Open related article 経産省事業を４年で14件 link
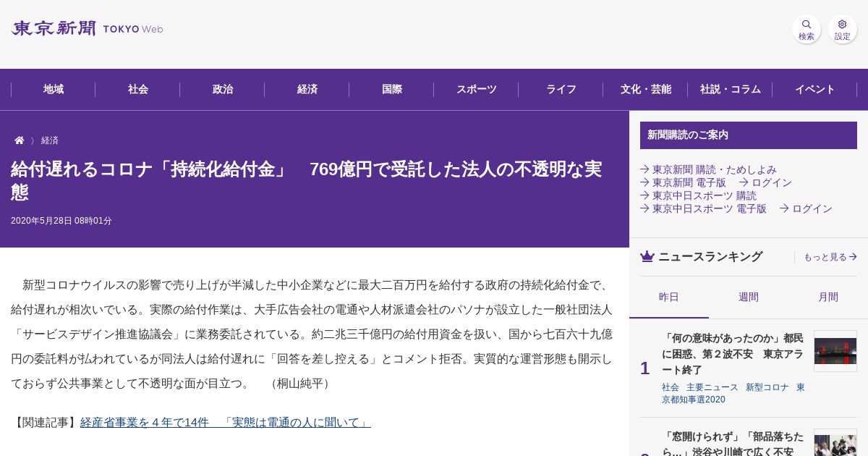This screenshot has width=868, height=456. (225, 423)
